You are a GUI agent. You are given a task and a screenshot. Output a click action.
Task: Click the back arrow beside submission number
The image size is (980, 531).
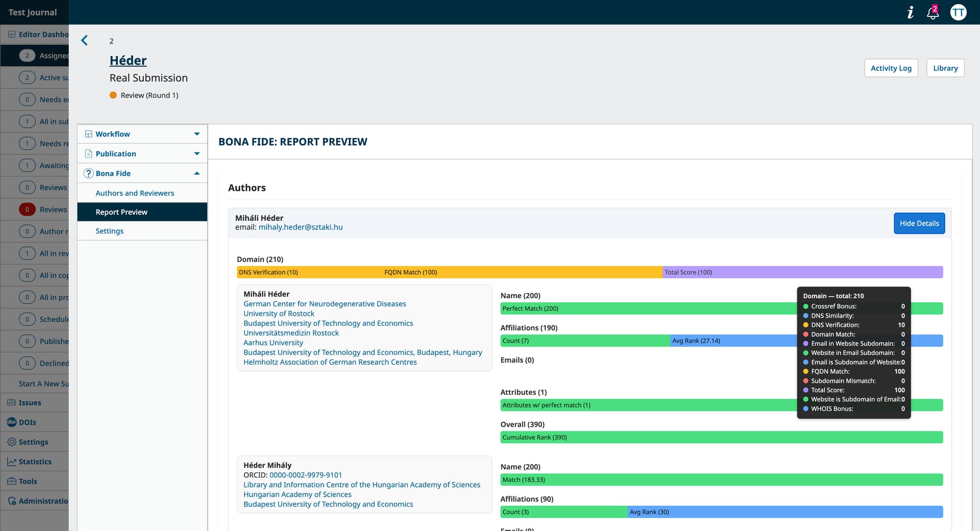point(85,40)
